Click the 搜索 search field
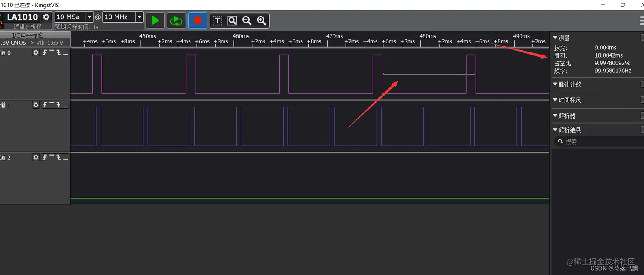Screen dimensions: 644x275 pyautogui.click(x=600, y=141)
